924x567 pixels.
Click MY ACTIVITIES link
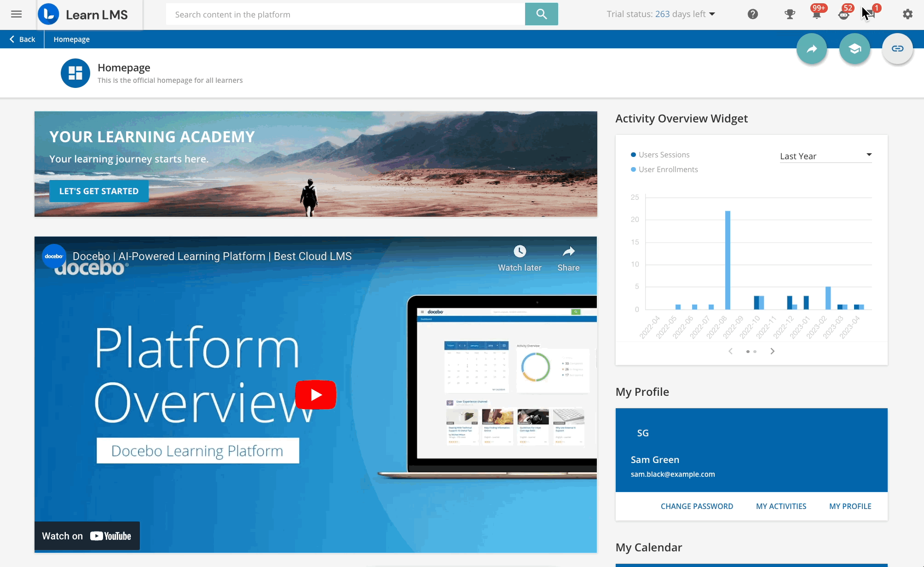click(x=781, y=506)
